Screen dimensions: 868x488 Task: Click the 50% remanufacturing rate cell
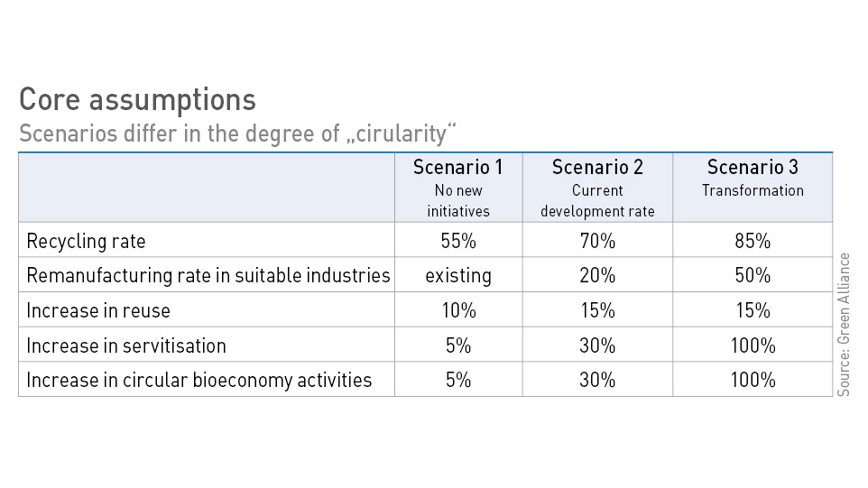pyautogui.click(x=753, y=275)
